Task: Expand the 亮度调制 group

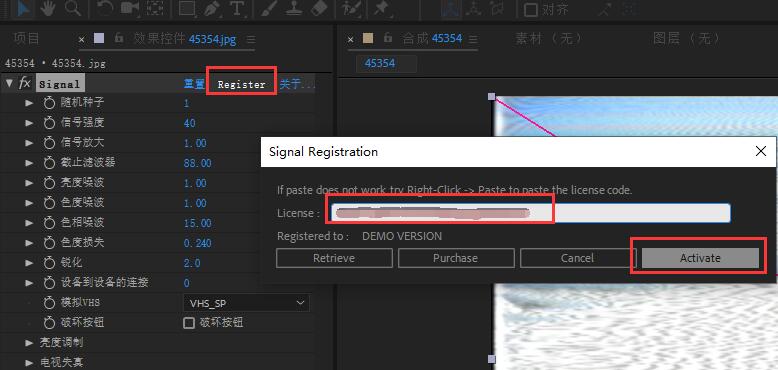Action: pyautogui.click(x=29, y=343)
